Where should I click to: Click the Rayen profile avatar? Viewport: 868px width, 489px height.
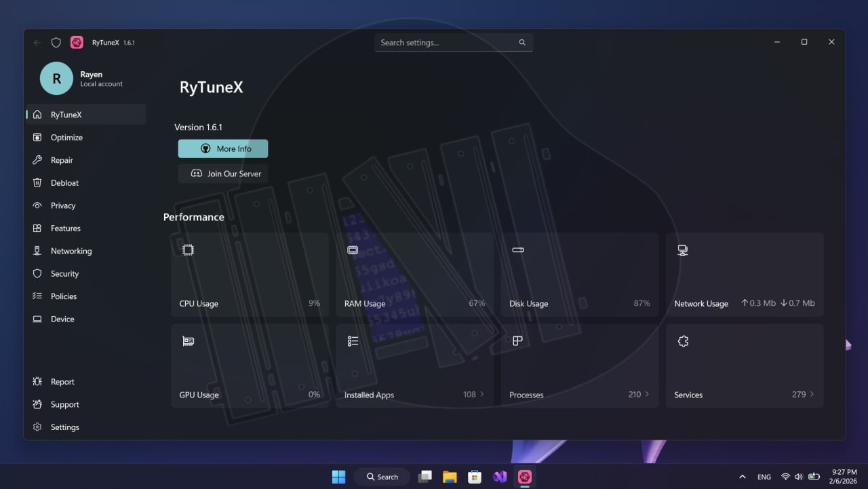[x=56, y=79]
